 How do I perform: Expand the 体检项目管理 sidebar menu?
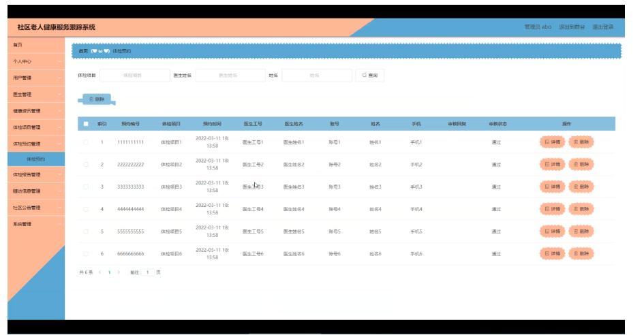pos(36,127)
